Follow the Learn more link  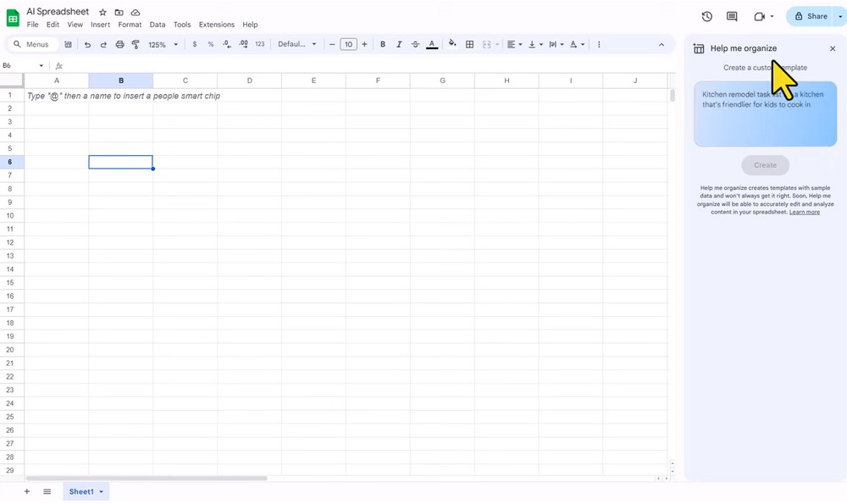(804, 212)
